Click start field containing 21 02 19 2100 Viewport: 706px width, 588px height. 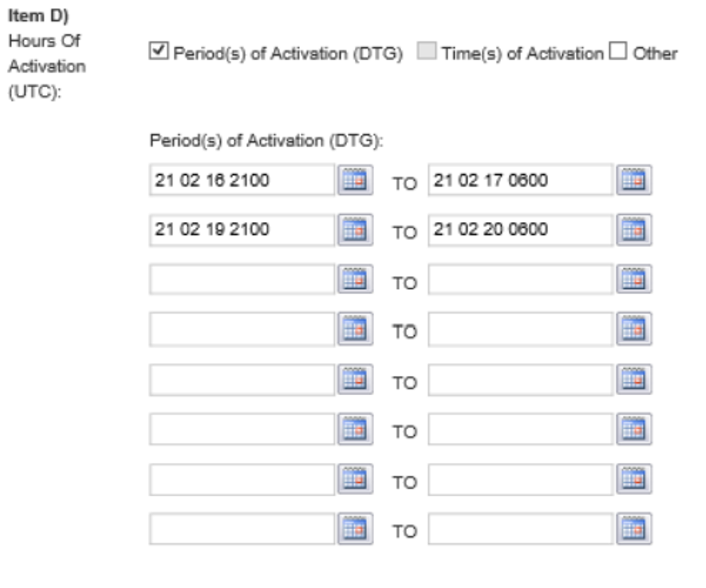(x=242, y=229)
